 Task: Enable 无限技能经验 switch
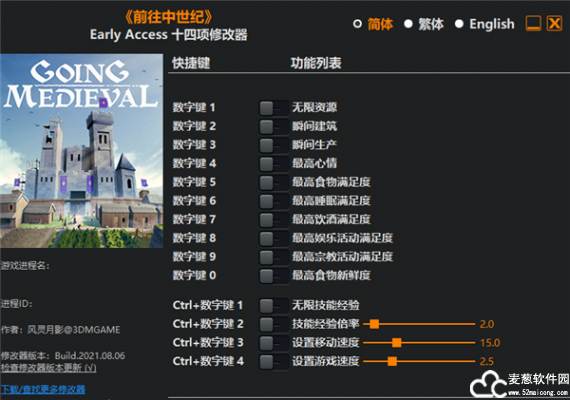[274, 305]
